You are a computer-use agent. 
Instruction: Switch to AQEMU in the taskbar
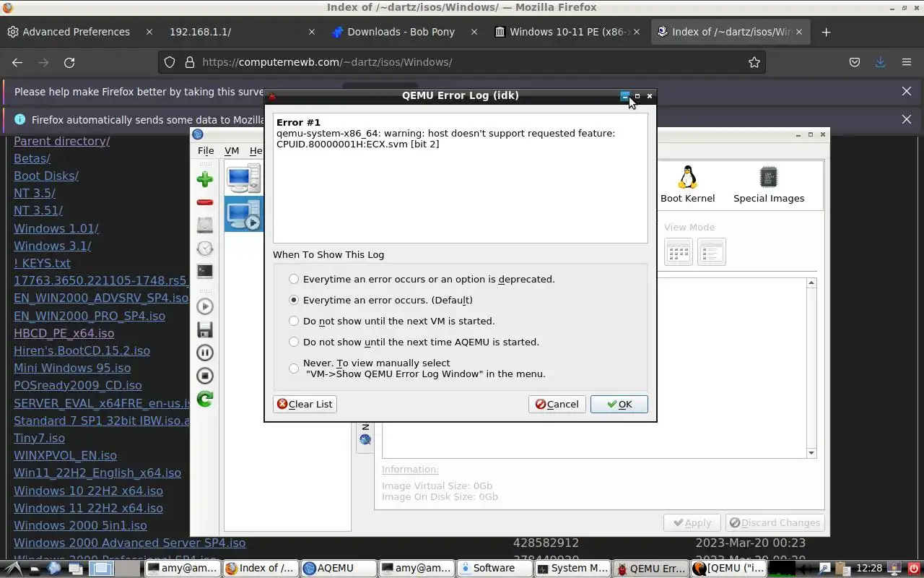pyautogui.click(x=338, y=569)
